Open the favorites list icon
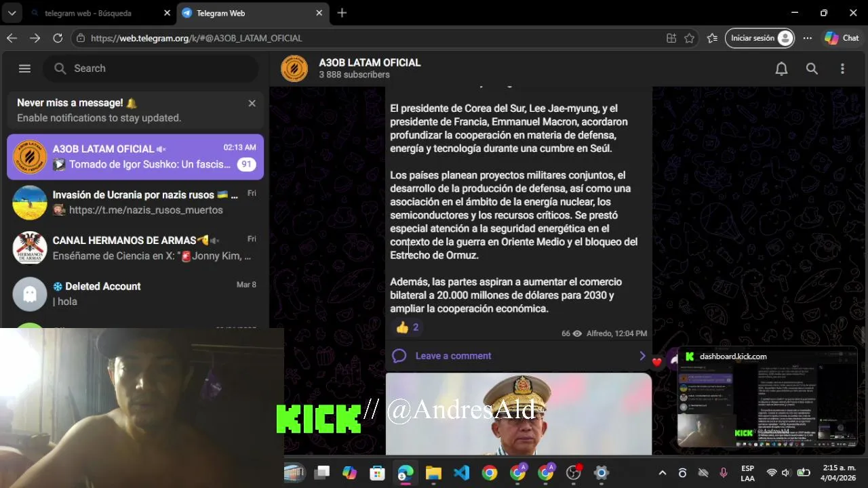The image size is (868, 488). [x=712, y=38]
